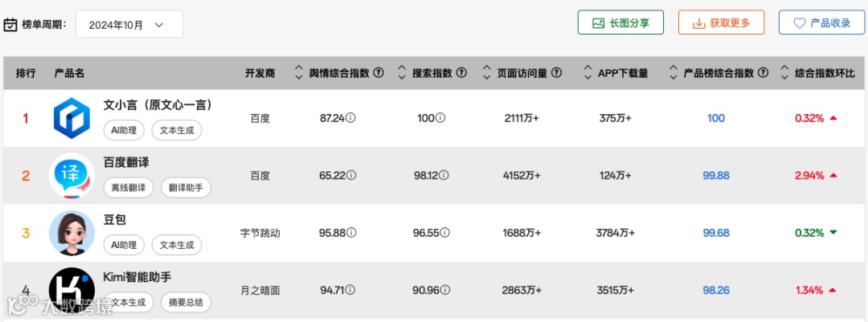
Task: Click info icon beside 87.24 value
Action: 350,118
